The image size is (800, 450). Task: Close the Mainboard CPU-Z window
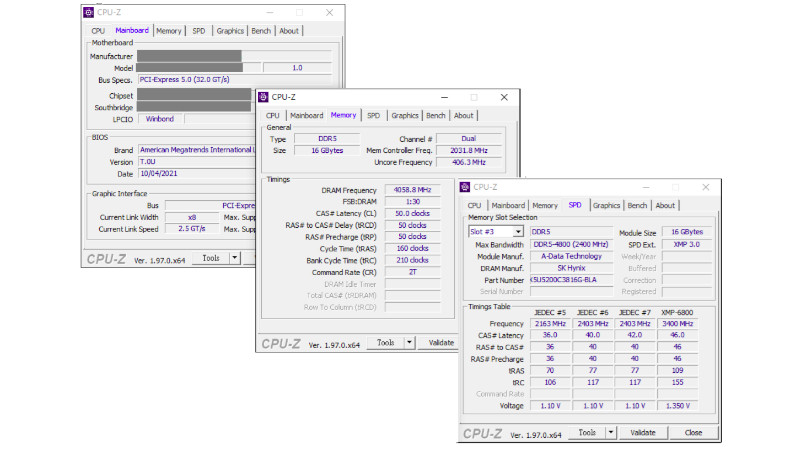[x=330, y=12]
